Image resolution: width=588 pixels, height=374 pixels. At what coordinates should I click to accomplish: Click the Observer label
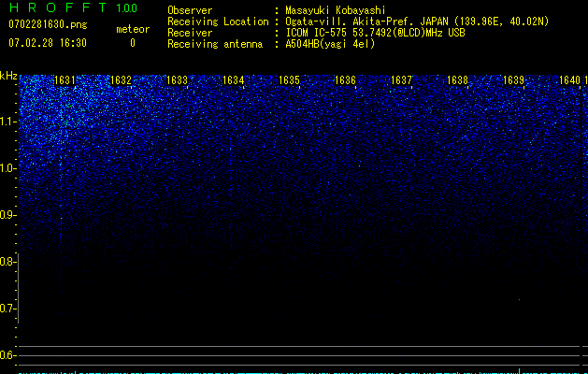pyautogui.click(x=190, y=10)
